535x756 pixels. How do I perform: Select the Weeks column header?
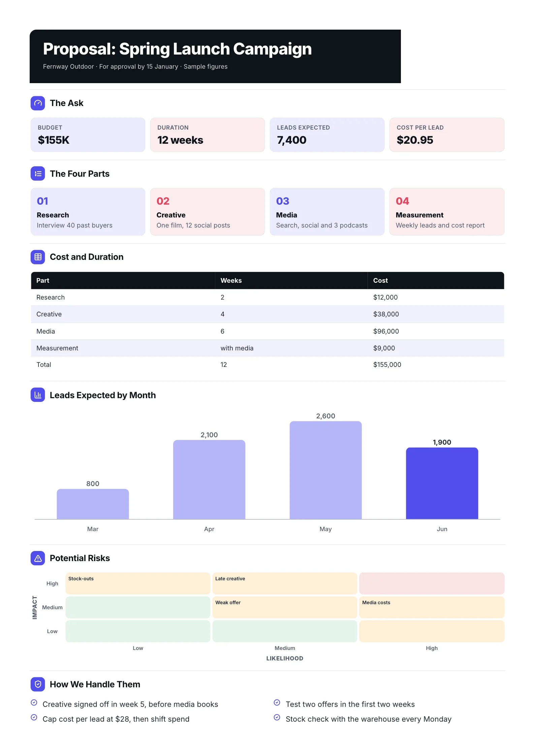click(291, 280)
